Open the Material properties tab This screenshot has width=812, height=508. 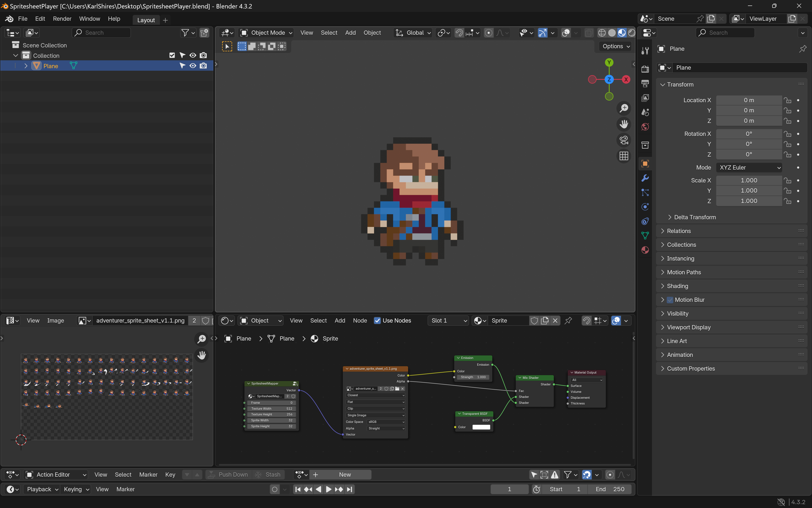tap(645, 250)
